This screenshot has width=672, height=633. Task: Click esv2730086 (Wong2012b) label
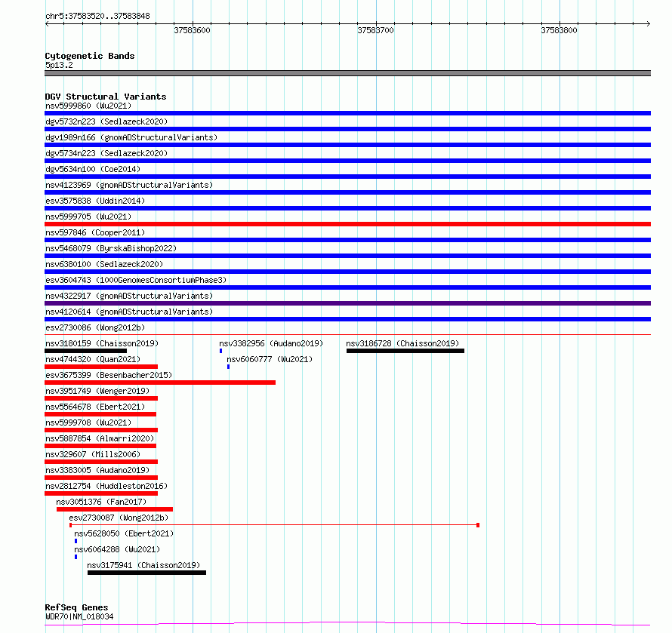click(x=95, y=327)
